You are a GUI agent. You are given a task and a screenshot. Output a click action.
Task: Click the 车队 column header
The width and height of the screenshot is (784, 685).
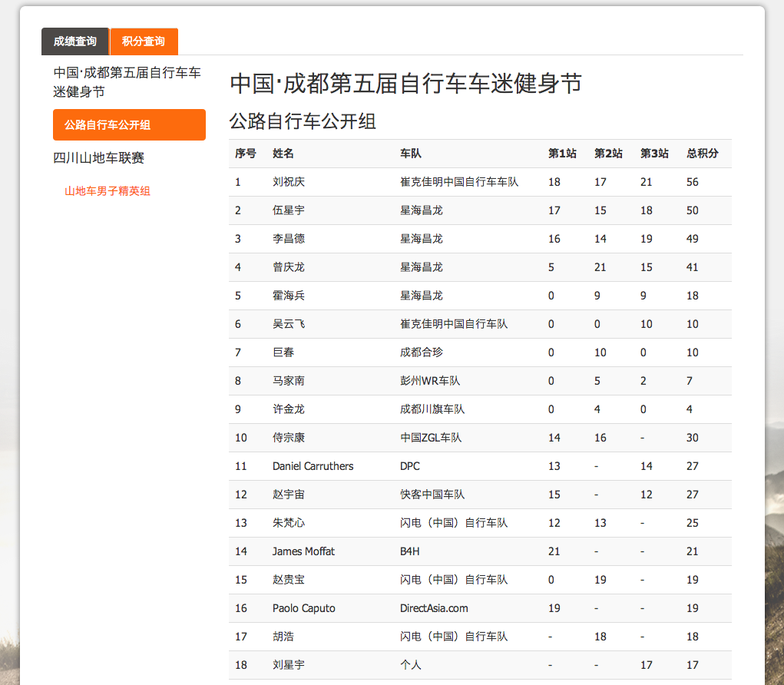point(411,154)
